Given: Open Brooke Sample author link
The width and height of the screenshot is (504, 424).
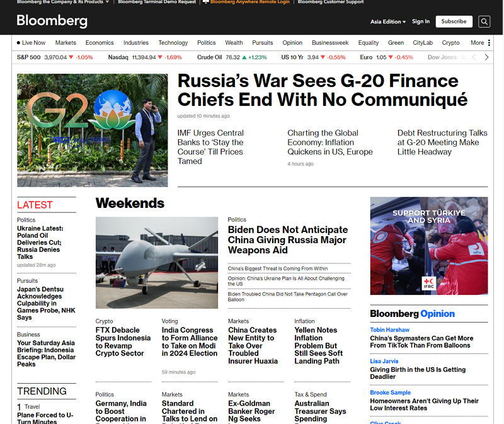Looking at the screenshot, I should 390,392.
